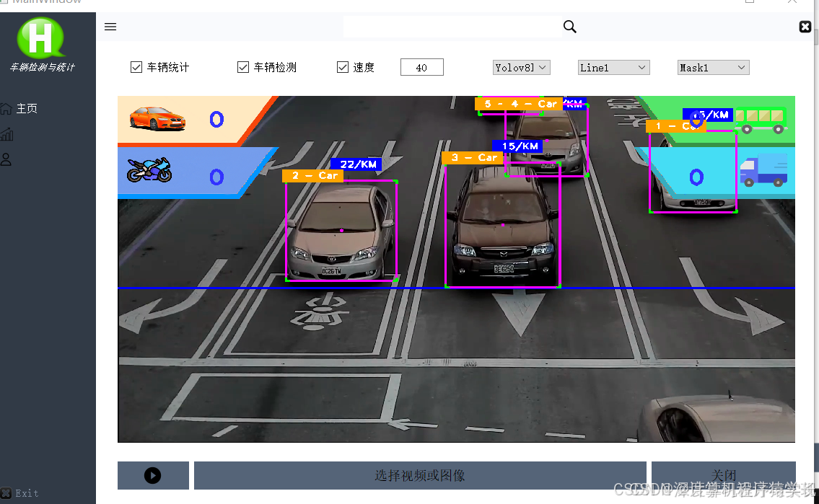Open the Mask1 dropdown list
819x504 pixels.
tap(713, 67)
